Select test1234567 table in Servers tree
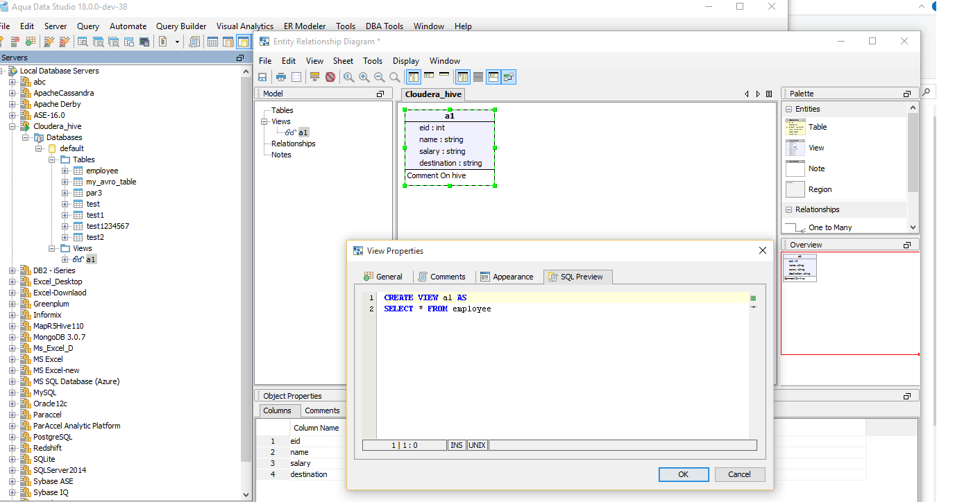The image size is (980, 502). click(x=108, y=226)
